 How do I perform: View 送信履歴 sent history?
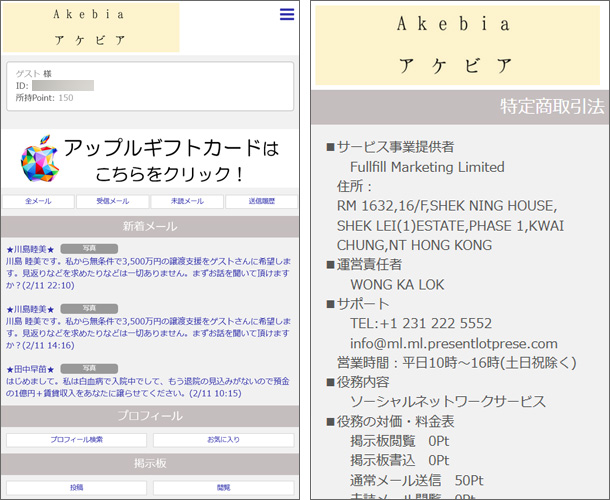click(x=261, y=201)
